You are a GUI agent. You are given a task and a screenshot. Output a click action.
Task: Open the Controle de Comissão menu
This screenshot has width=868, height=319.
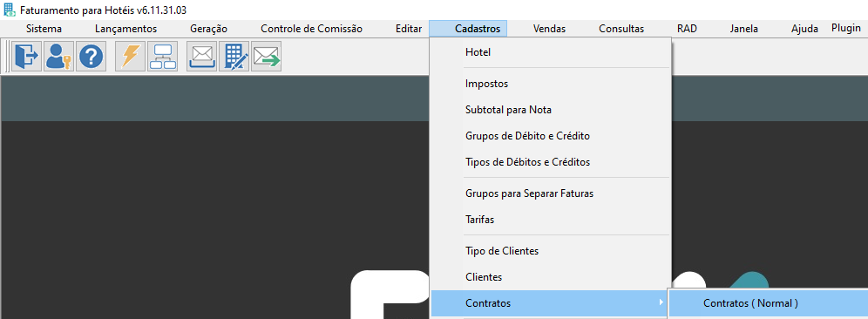[x=312, y=29]
